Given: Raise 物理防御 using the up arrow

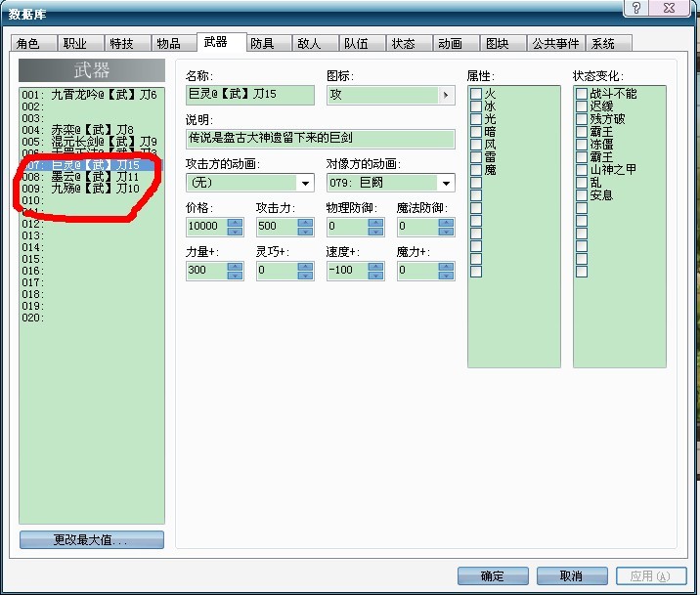Looking at the screenshot, I should point(375,223).
